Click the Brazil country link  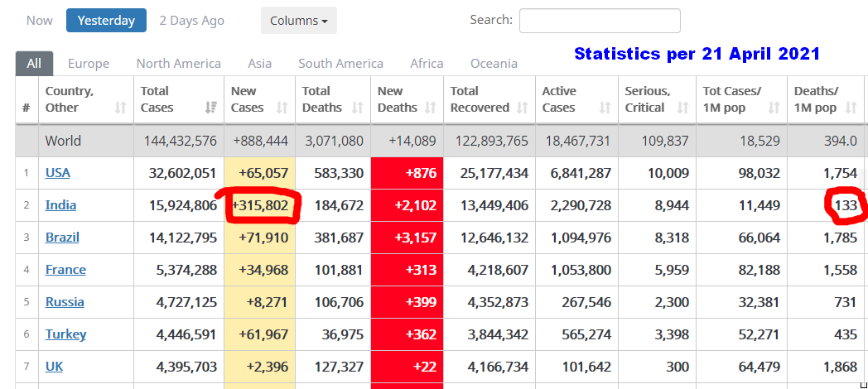(x=62, y=238)
